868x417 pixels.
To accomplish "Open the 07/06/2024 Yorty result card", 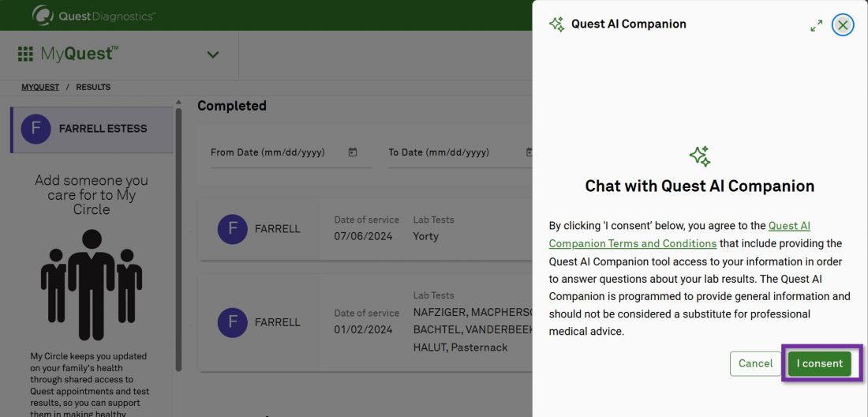I will [365, 229].
